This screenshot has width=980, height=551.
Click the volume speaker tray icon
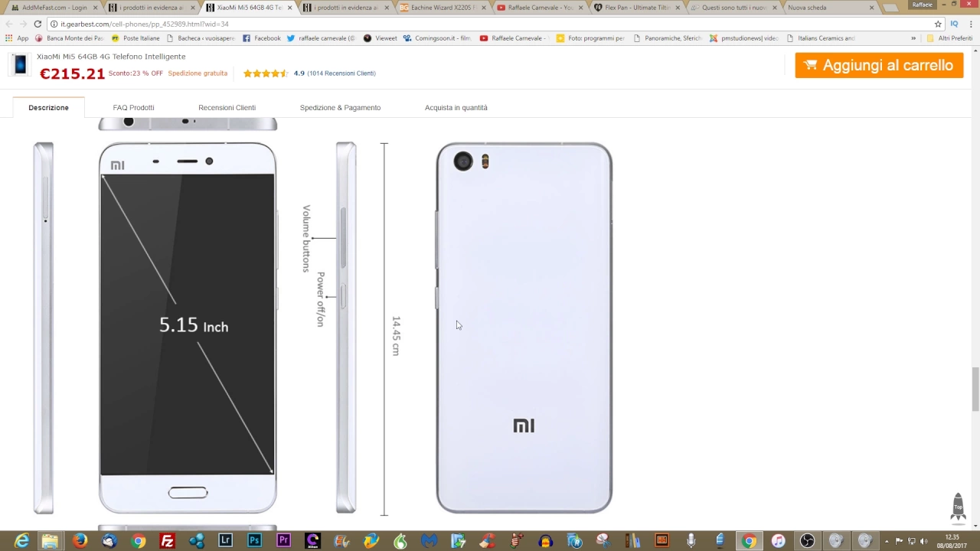[924, 541]
